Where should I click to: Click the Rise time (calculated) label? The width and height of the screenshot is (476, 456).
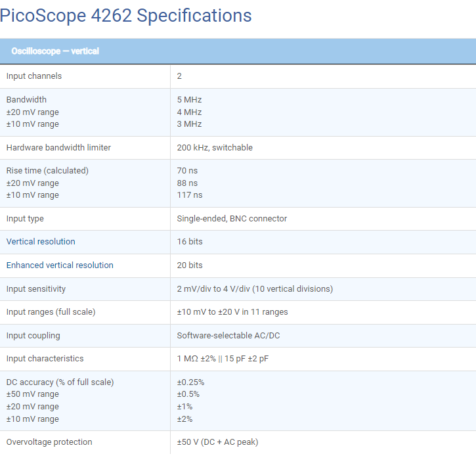click(x=47, y=171)
